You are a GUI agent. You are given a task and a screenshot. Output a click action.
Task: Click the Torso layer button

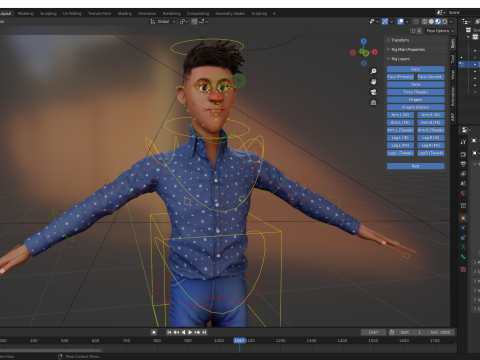pos(415,84)
